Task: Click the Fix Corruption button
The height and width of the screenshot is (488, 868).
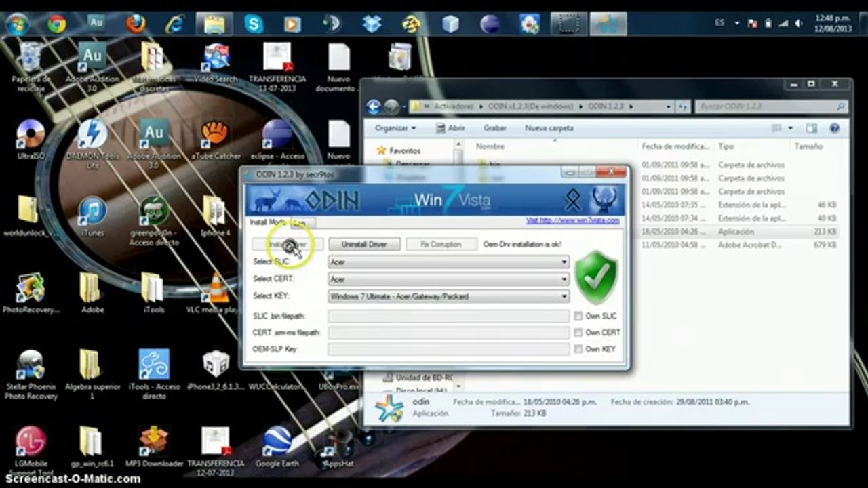Action: click(441, 244)
